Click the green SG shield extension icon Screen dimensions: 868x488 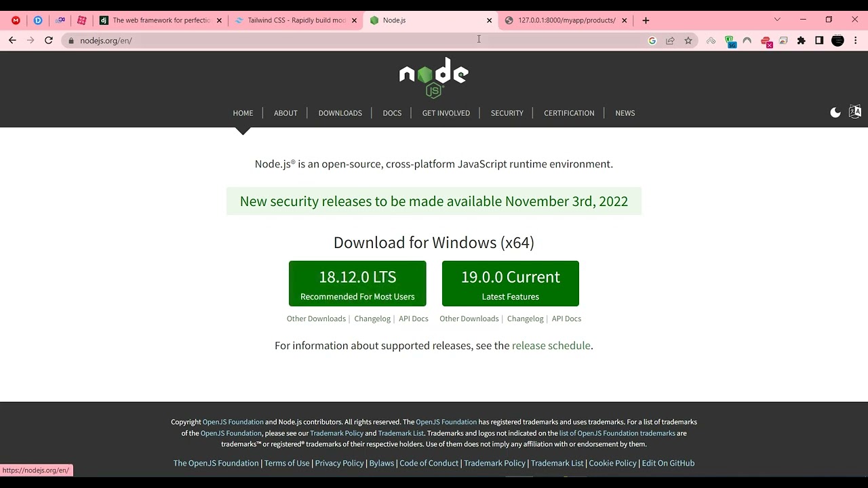pyautogui.click(x=730, y=41)
